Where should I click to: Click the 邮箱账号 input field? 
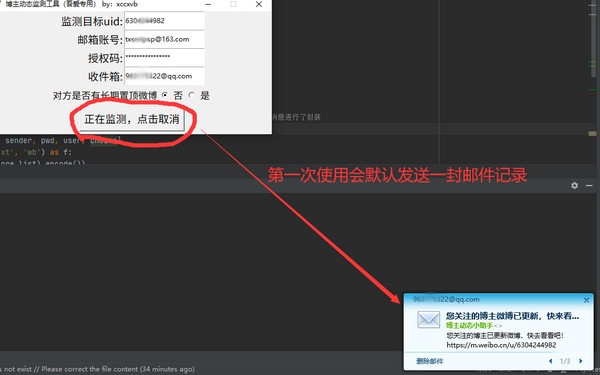tap(164, 39)
